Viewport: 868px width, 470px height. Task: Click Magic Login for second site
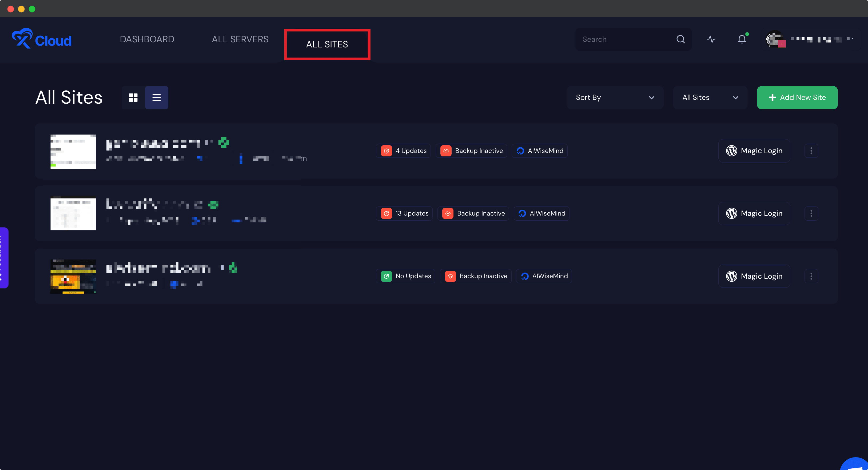point(754,213)
